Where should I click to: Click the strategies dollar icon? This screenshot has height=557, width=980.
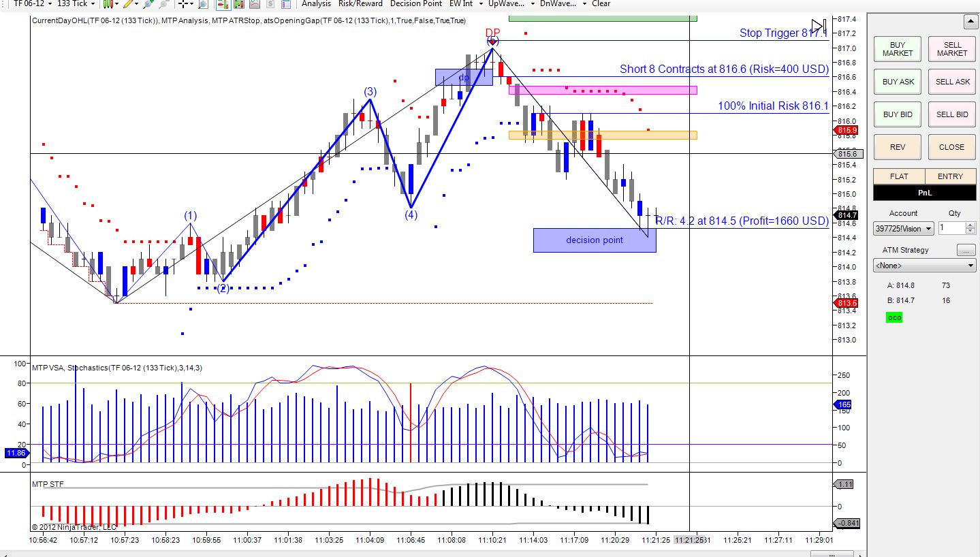[x=270, y=3]
